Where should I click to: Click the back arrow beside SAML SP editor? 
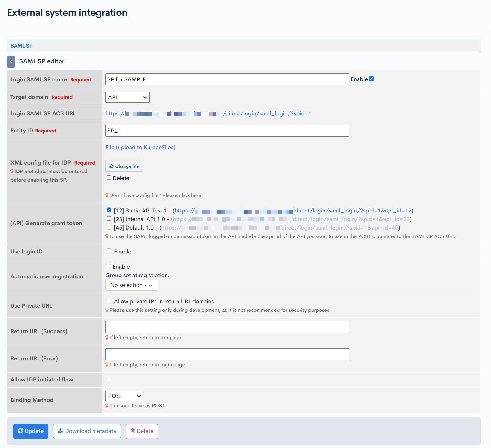tap(11, 62)
